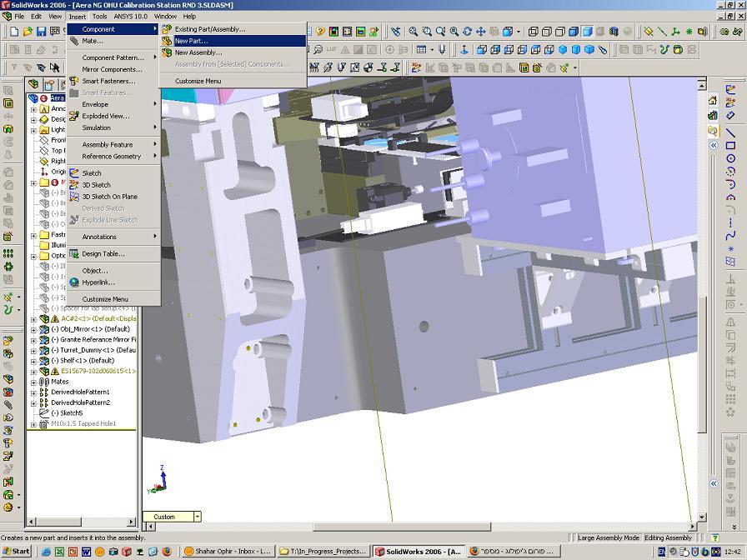Click New Part in the Component submenu
The height and width of the screenshot is (560, 747).
click(191, 41)
